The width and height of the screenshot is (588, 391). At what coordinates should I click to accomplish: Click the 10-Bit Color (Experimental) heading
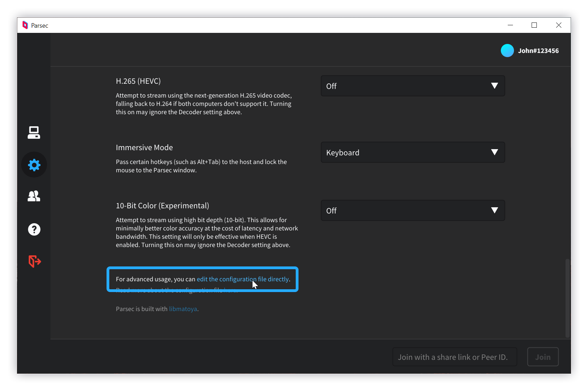point(163,206)
